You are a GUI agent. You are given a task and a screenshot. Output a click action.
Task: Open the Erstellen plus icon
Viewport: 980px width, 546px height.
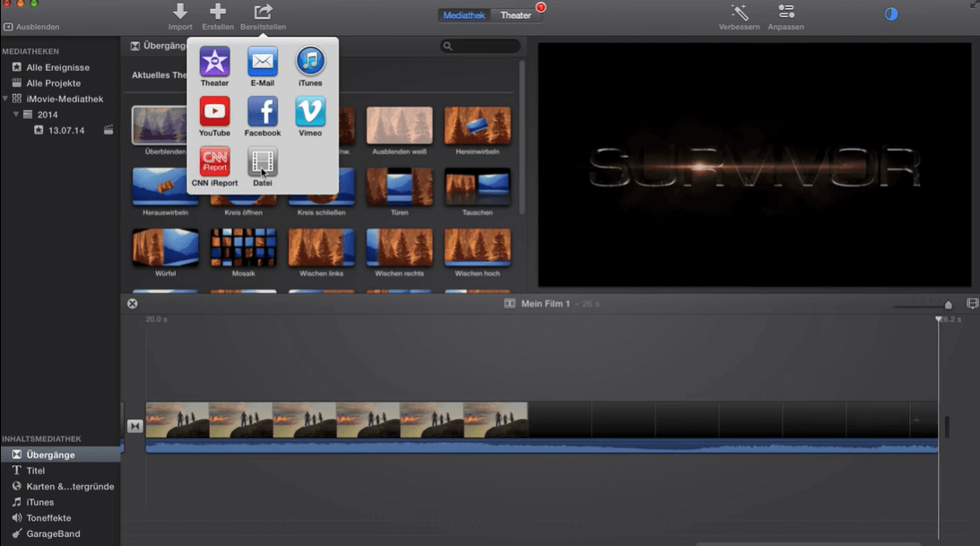coord(218,12)
